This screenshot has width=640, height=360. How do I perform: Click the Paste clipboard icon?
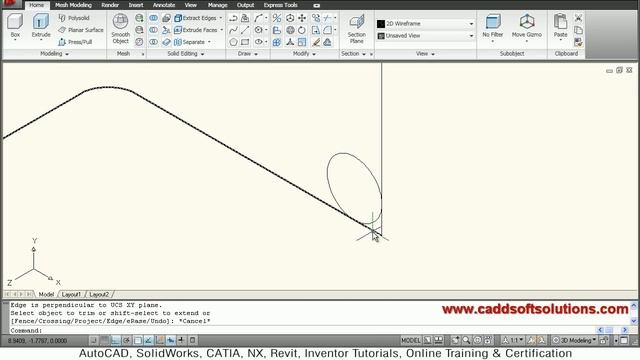tap(560, 25)
